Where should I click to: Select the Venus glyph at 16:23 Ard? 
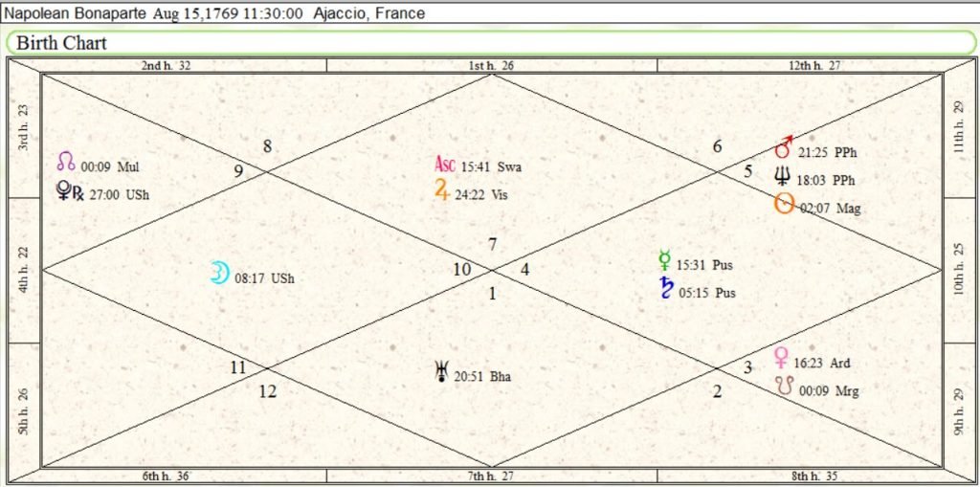pyautogui.click(x=781, y=358)
